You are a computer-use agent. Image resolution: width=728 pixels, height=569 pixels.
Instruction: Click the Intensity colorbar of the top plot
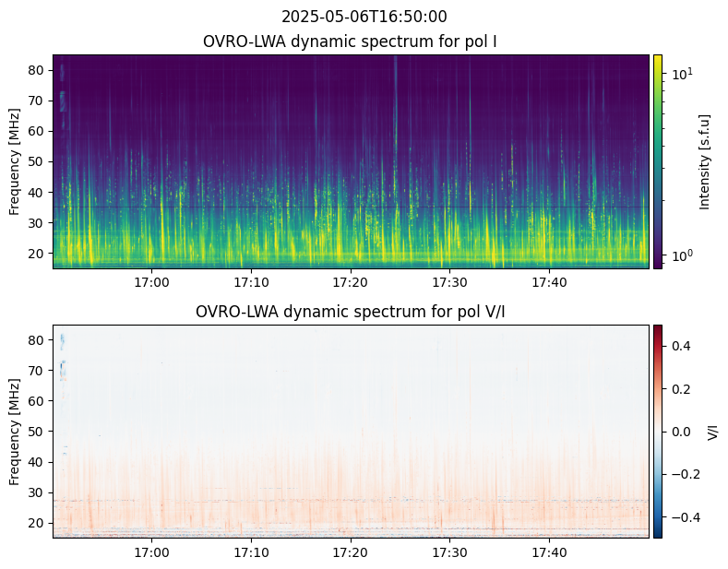[x=658, y=161]
